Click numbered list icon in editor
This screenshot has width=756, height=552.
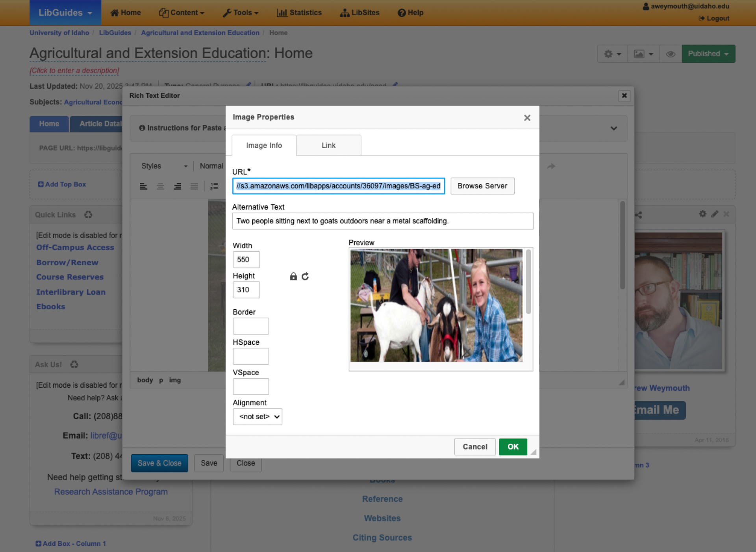tap(214, 186)
